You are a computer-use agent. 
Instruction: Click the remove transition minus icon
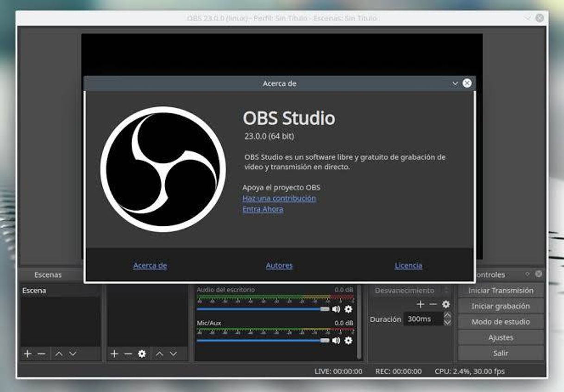click(x=432, y=305)
